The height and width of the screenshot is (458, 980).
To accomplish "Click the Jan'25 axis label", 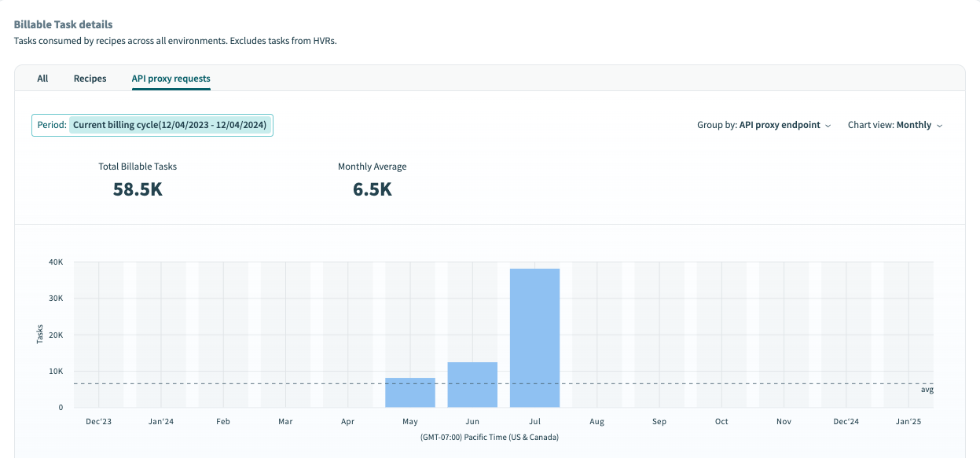I will [908, 421].
